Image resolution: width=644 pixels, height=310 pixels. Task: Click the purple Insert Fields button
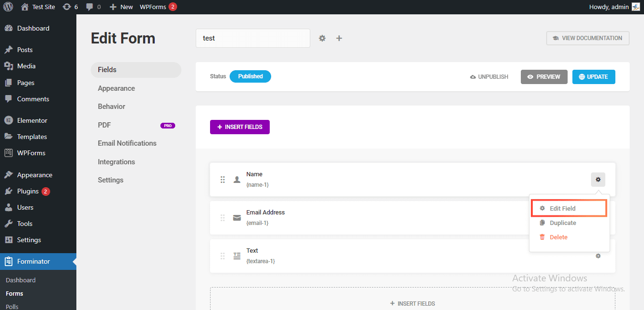240,127
